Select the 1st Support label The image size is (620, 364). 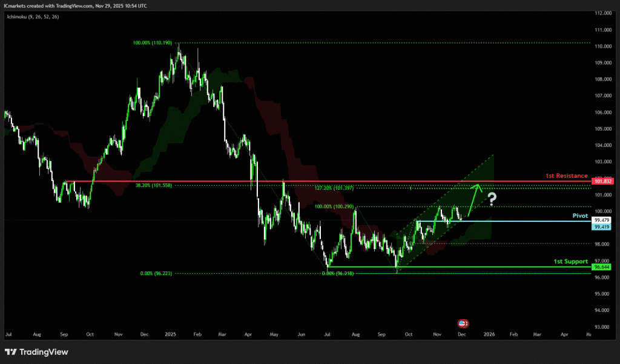571,261
